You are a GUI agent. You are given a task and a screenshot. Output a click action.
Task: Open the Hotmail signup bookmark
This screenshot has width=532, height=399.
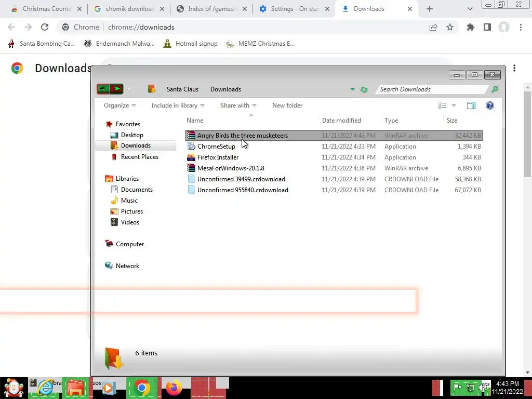[191, 44]
